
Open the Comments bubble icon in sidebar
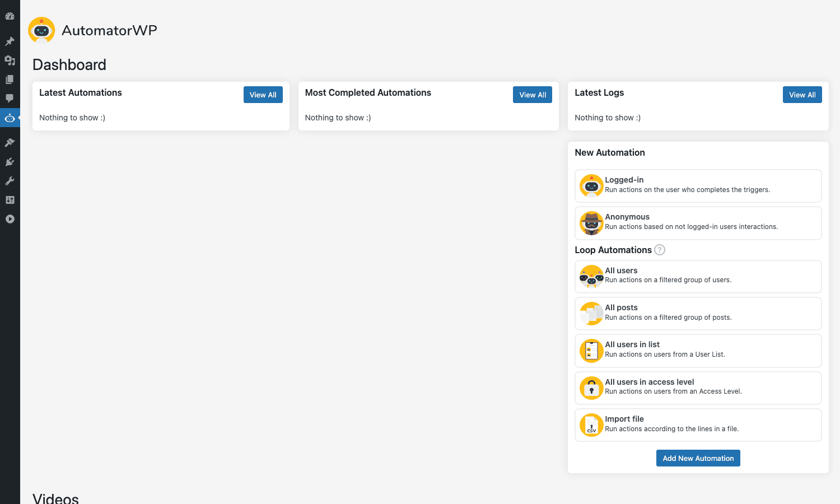click(x=10, y=99)
